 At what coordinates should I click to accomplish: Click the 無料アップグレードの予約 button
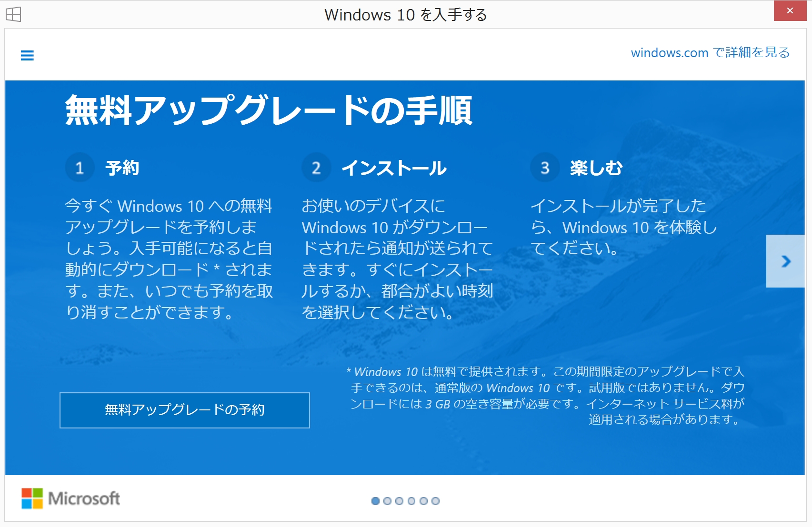point(185,410)
